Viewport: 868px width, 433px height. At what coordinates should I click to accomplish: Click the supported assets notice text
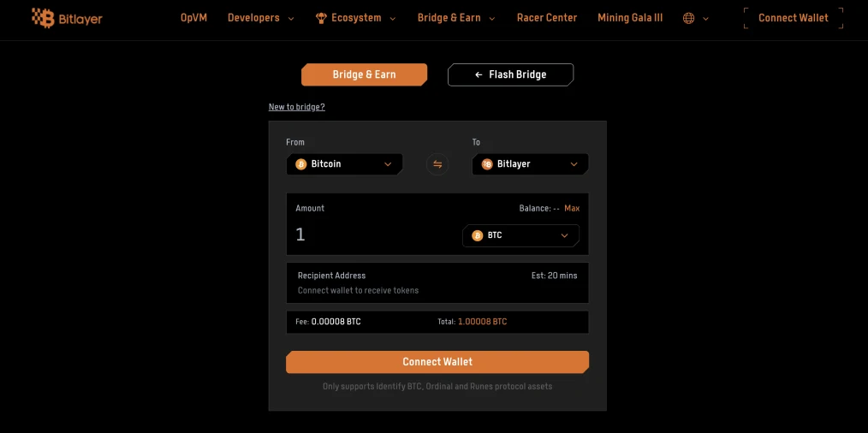point(437,387)
